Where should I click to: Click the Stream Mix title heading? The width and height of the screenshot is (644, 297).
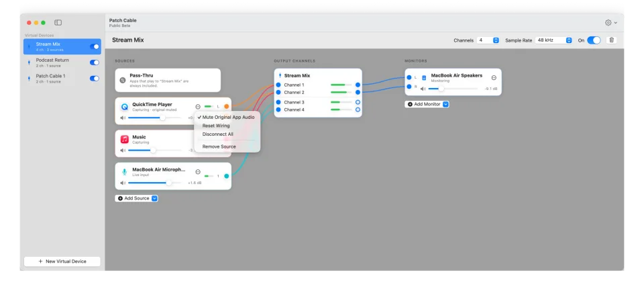(x=127, y=40)
